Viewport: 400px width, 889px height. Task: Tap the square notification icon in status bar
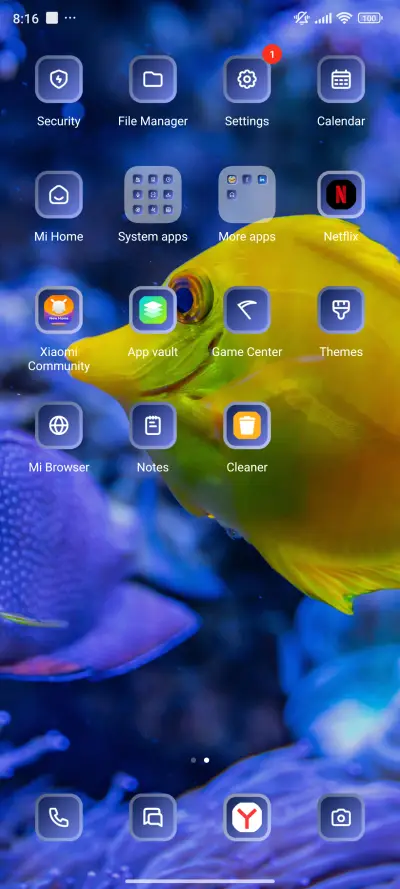tap(52, 18)
